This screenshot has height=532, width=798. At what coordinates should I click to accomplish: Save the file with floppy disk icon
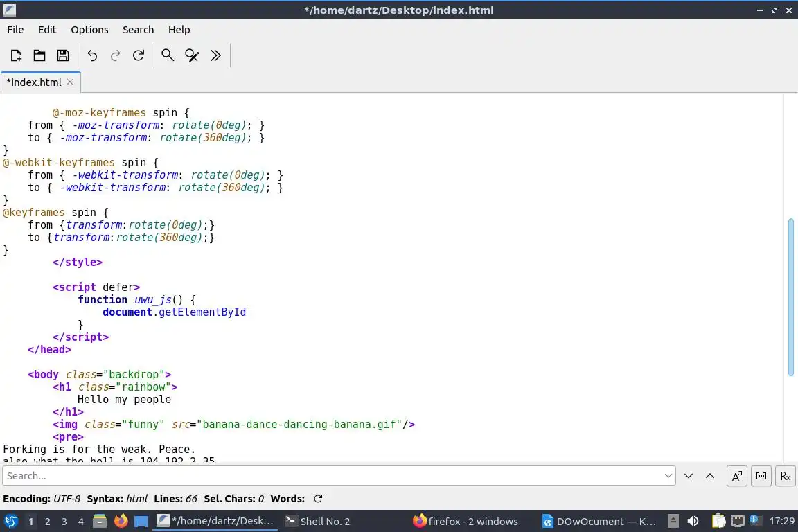point(62,55)
